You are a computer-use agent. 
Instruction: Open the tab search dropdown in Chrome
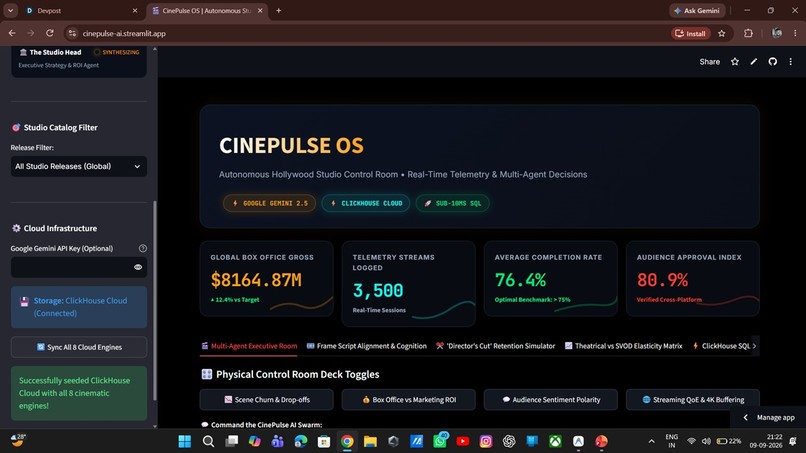pyautogui.click(x=10, y=10)
